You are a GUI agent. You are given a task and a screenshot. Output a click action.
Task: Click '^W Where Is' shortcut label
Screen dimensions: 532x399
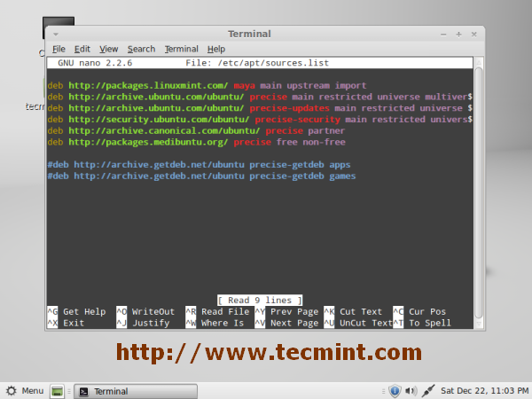click(x=215, y=323)
